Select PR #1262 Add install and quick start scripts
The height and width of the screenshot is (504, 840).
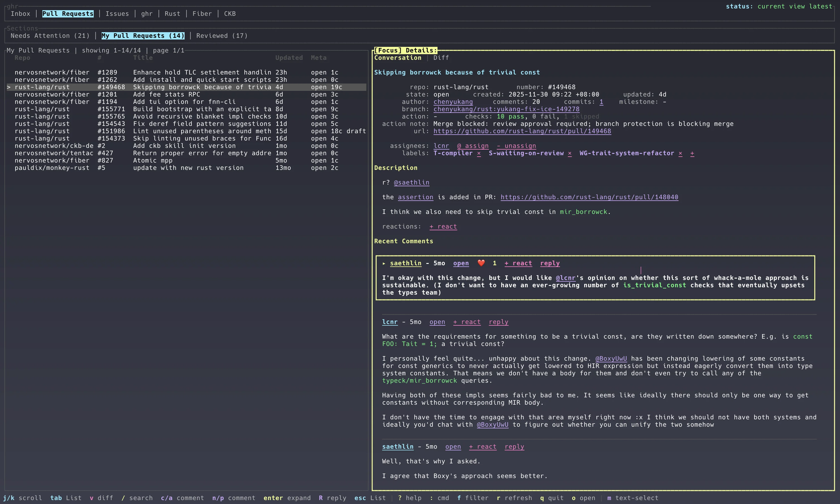coord(187,80)
